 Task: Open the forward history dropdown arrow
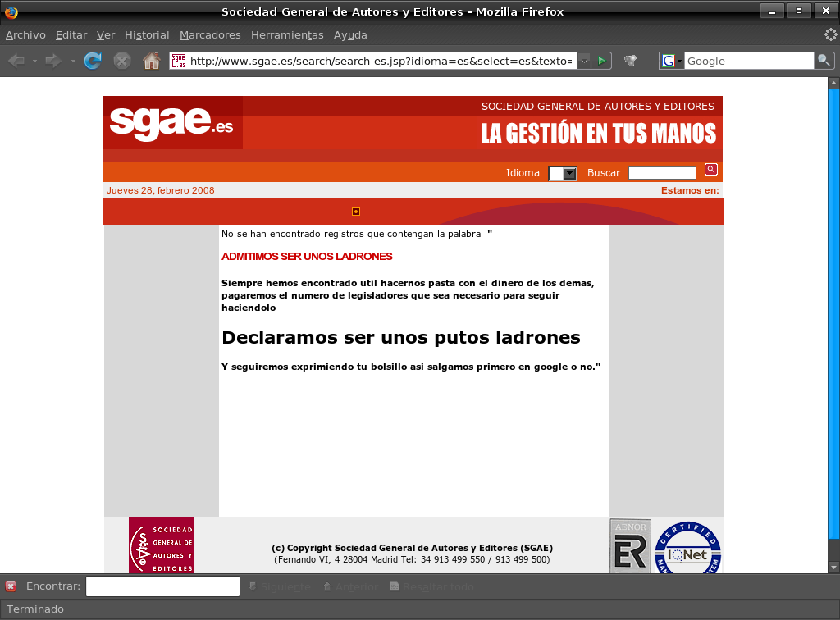(x=73, y=61)
